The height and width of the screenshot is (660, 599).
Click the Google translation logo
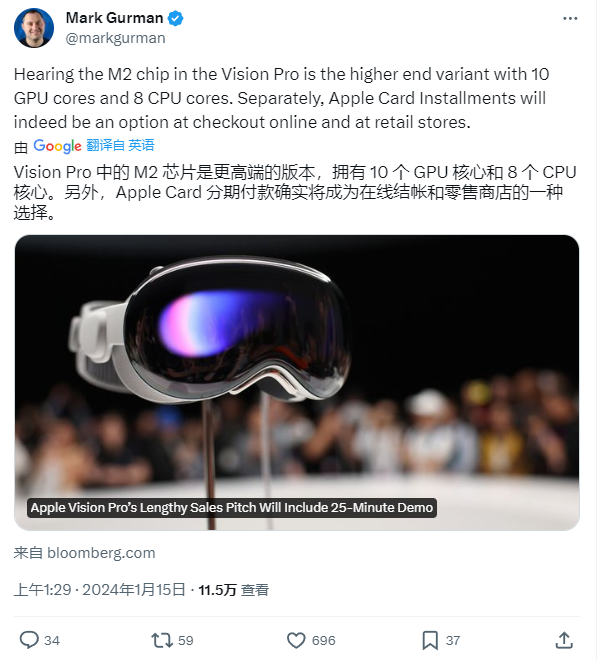(57, 146)
